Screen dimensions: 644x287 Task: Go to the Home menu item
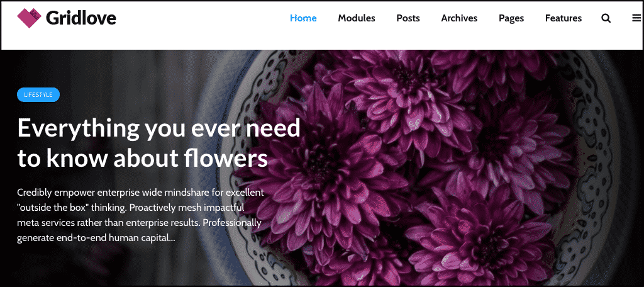click(303, 18)
